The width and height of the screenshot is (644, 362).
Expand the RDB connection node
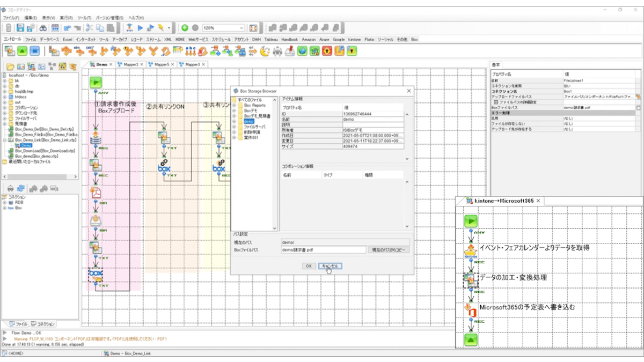(5, 203)
